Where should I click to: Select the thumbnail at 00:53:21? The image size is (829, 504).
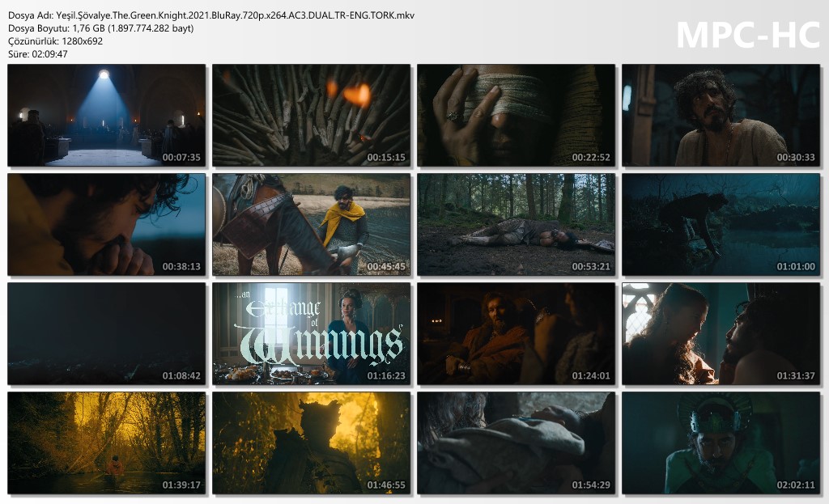tap(516, 225)
